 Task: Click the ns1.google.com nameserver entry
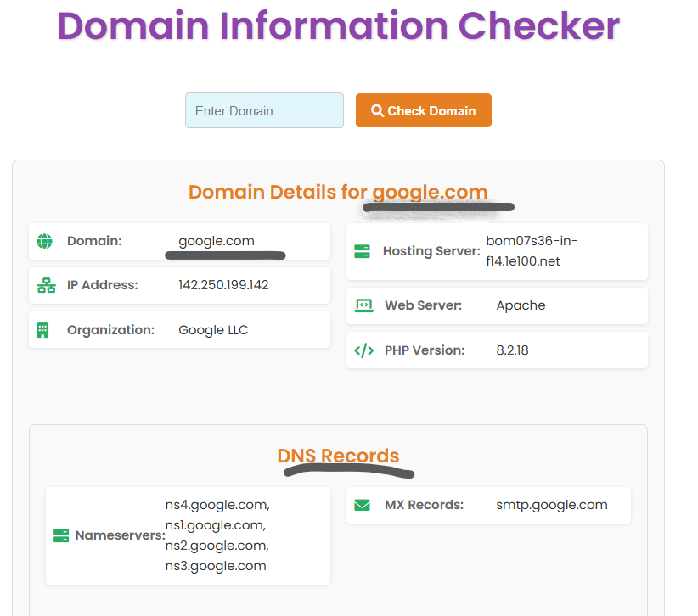tap(216, 526)
